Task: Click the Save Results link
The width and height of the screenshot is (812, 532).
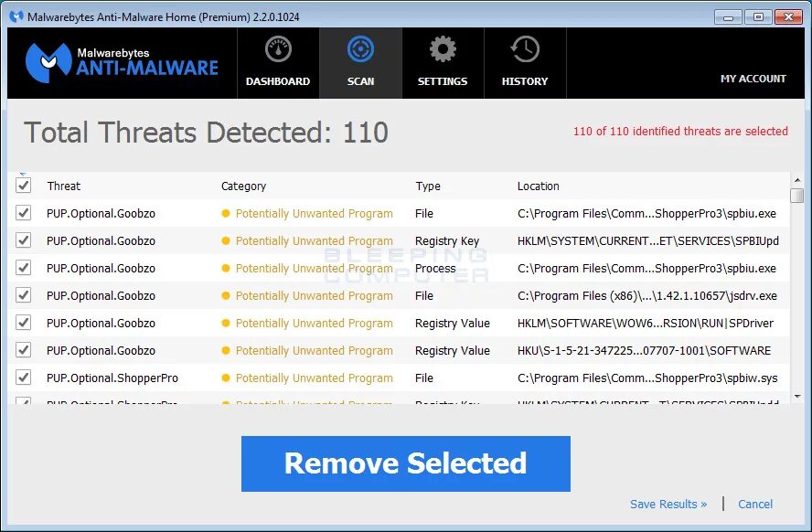Action: 668,504
